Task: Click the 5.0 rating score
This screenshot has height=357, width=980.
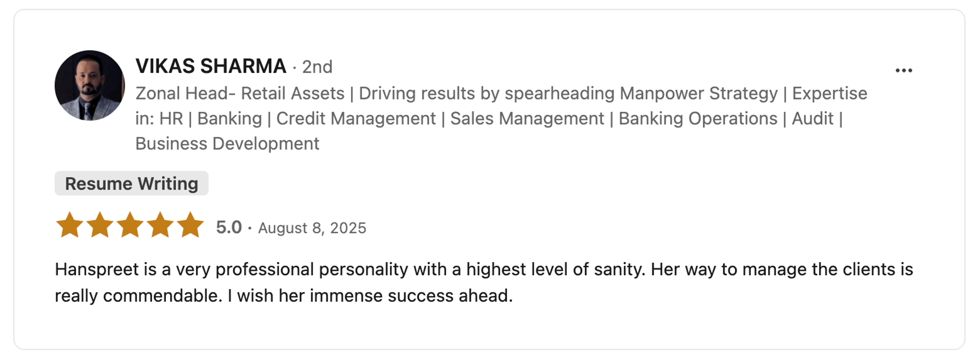Action: (229, 227)
